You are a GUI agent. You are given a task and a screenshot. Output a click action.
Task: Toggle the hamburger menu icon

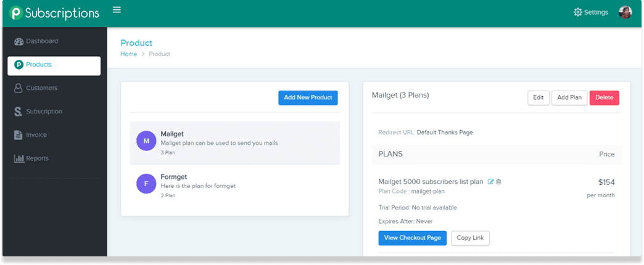(x=117, y=10)
